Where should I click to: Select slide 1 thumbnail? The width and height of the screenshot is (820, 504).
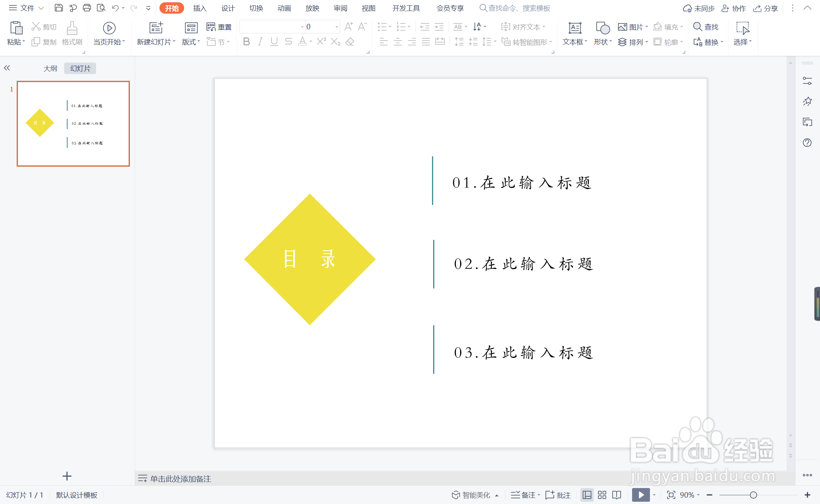73,123
